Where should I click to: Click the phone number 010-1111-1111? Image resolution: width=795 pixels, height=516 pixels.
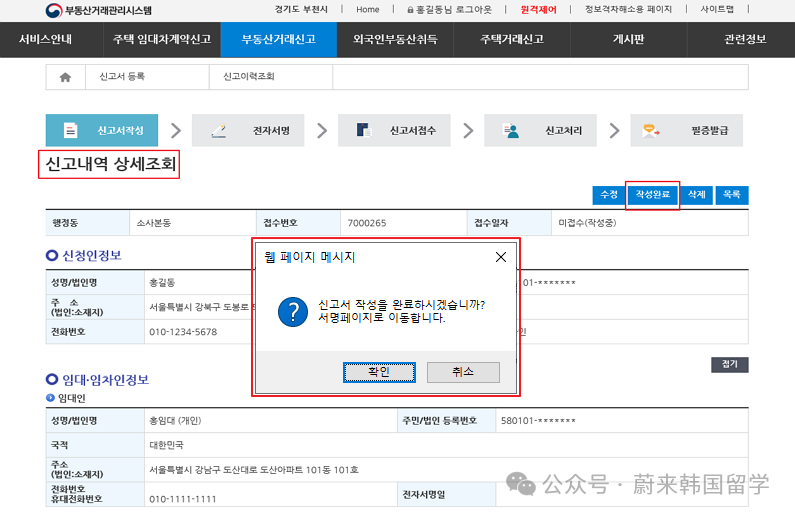click(183, 499)
